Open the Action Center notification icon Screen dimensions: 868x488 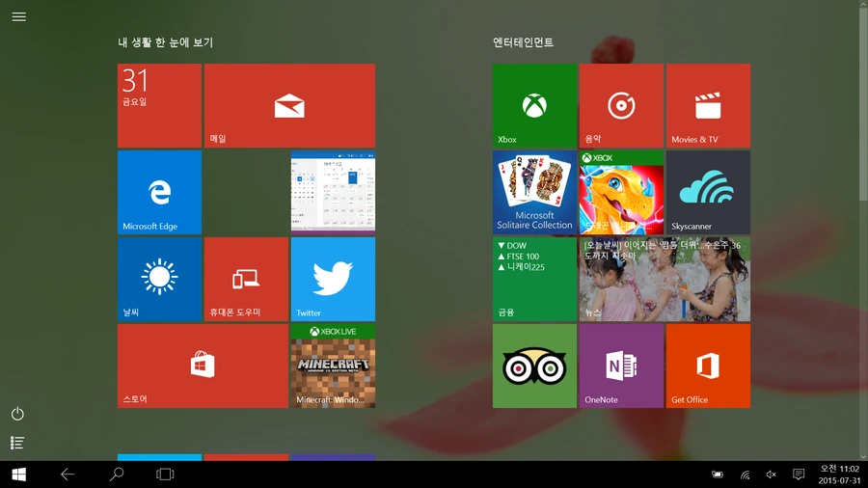[799, 474]
